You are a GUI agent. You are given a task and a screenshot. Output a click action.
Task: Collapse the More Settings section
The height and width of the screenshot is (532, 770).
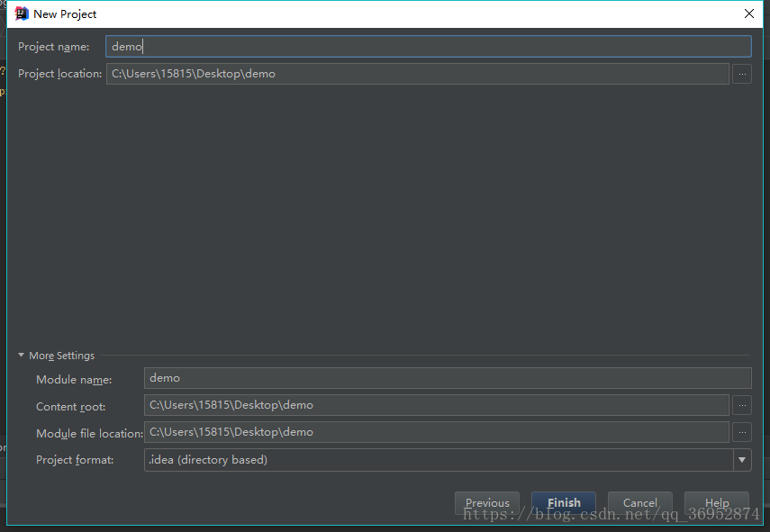pyautogui.click(x=21, y=355)
